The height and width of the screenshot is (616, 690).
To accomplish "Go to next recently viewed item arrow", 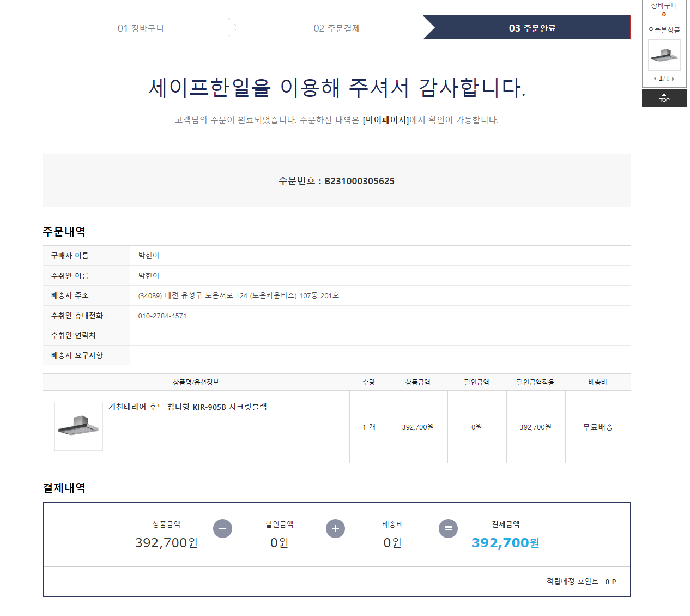I will (673, 78).
